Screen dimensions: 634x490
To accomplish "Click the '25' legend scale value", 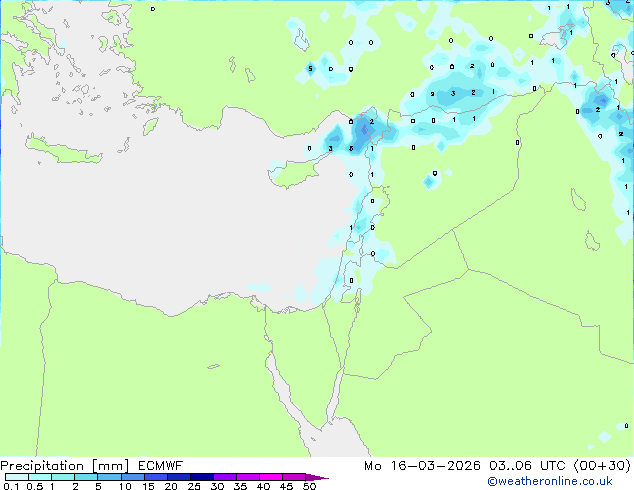I will point(194,486).
